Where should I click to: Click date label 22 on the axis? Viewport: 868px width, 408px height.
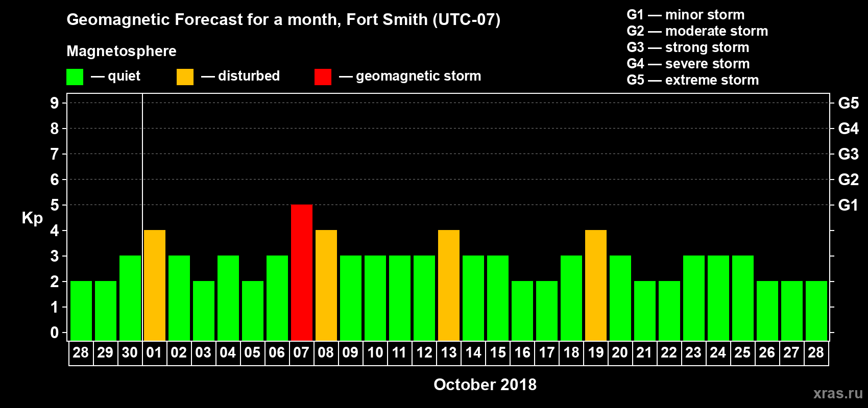point(669,353)
